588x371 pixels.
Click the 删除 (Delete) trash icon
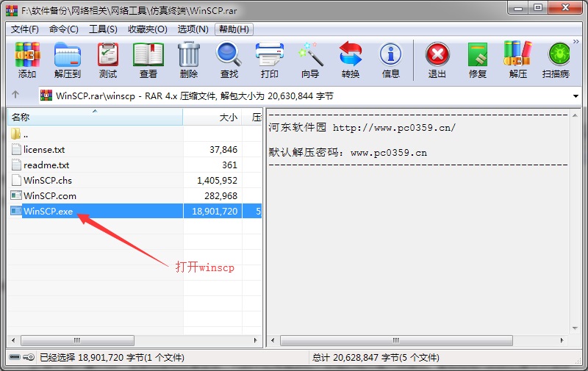coord(189,55)
